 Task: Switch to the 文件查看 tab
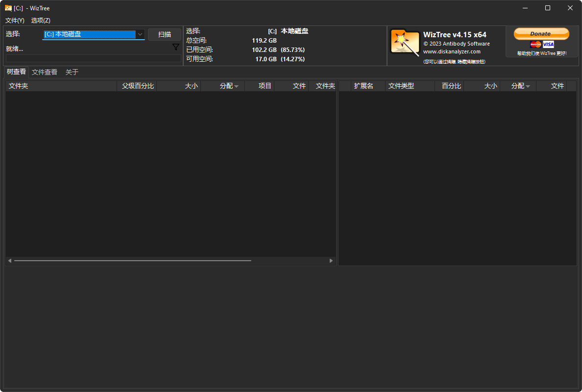click(44, 72)
